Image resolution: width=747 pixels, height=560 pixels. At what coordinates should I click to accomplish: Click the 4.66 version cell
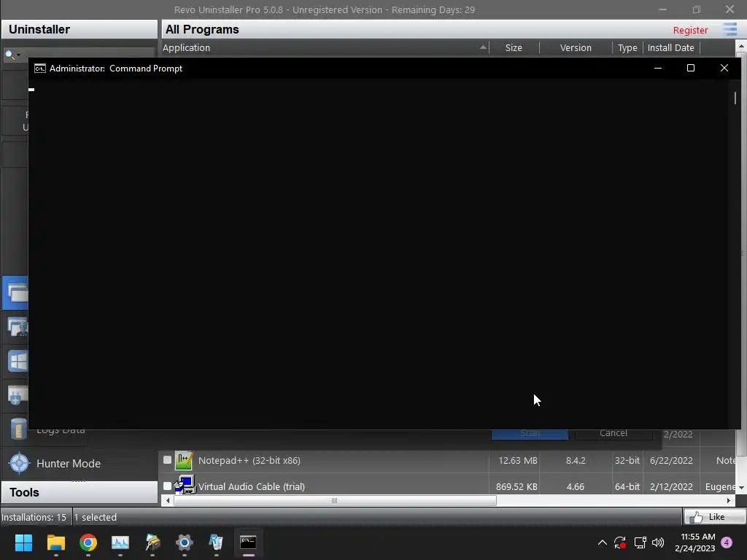576,486
